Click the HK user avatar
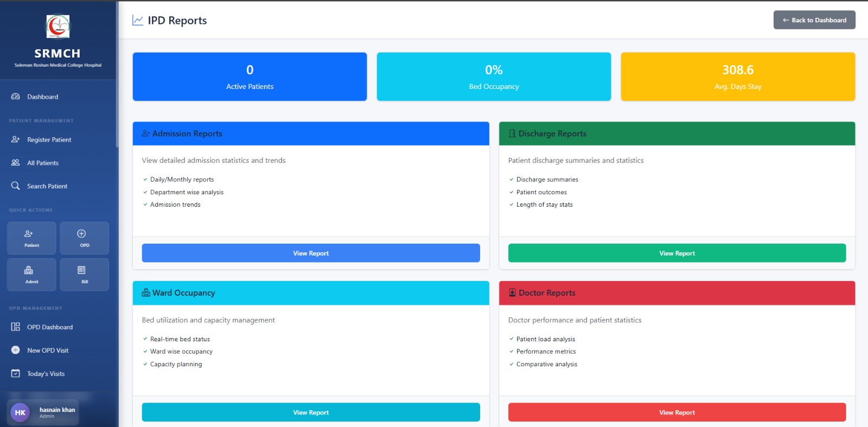This screenshot has height=427, width=868. tap(20, 412)
